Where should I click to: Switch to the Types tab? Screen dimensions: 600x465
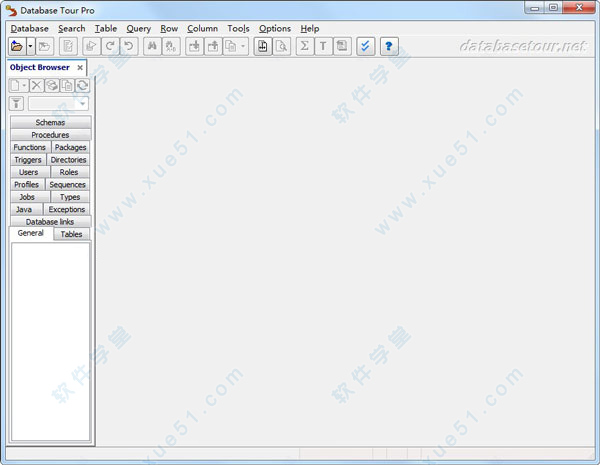(70, 197)
